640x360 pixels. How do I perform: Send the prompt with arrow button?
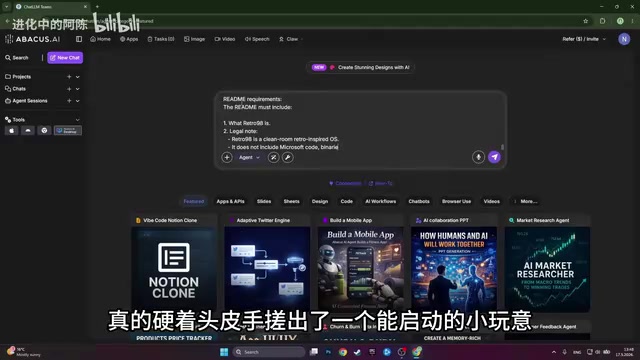pos(494,157)
